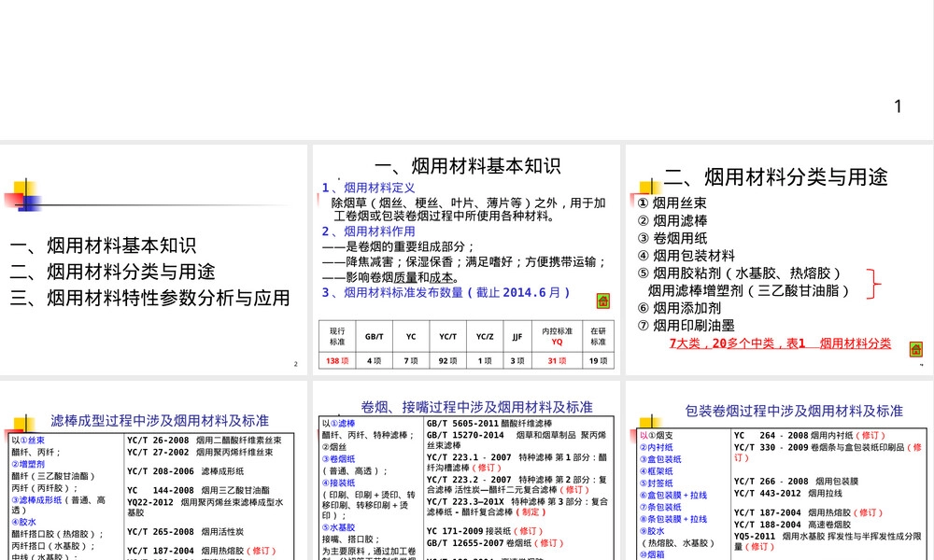
Task: Click the table cell 4 项
Action: [375, 360]
